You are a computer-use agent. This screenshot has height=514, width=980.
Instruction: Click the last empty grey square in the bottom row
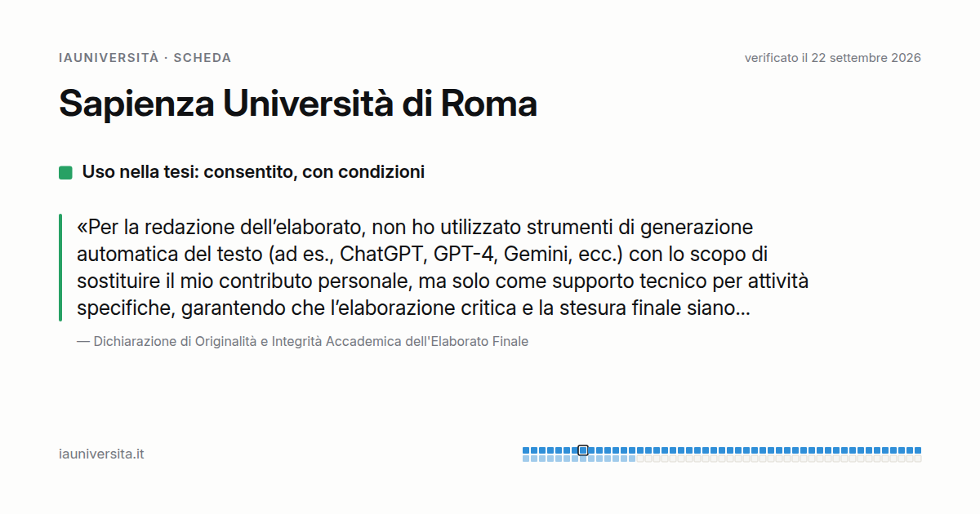[x=918, y=459]
